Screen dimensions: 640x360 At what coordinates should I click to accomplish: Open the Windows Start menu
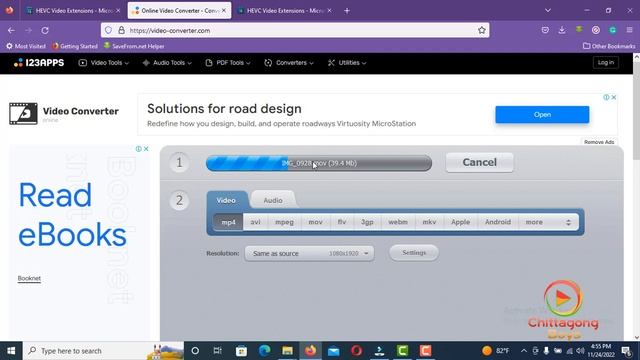coord(11,351)
